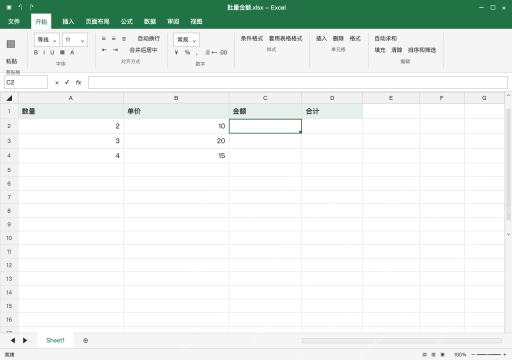The height and width of the screenshot is (360, 512).
Task: Click next sheet navigation arrow
Action: (25, 340)
